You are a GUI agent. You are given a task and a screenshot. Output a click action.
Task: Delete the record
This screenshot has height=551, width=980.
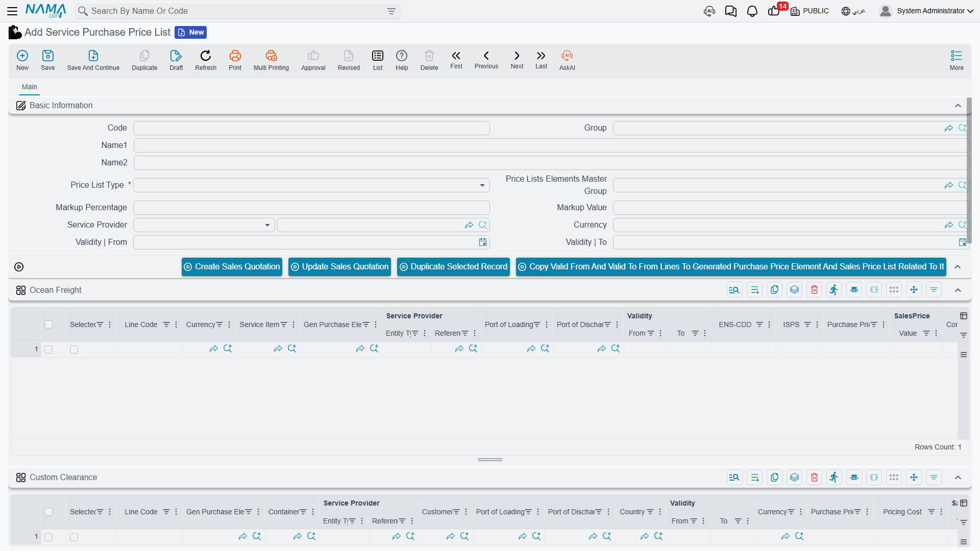429,60
